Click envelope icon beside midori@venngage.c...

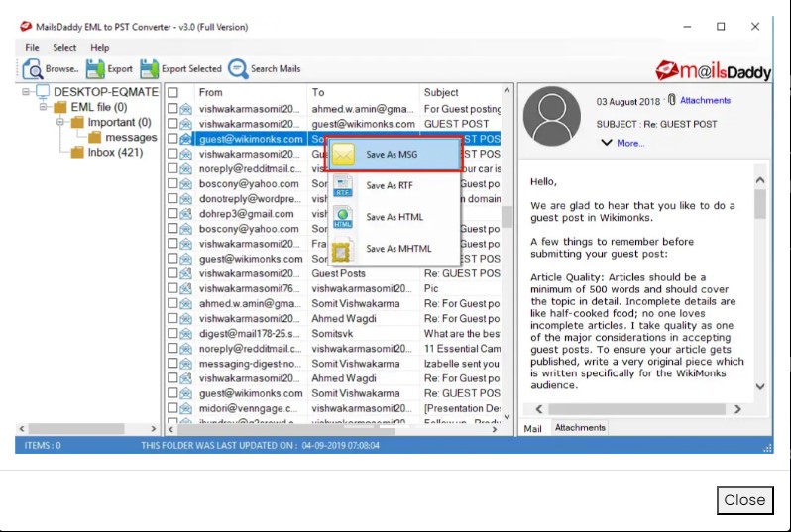186,408
